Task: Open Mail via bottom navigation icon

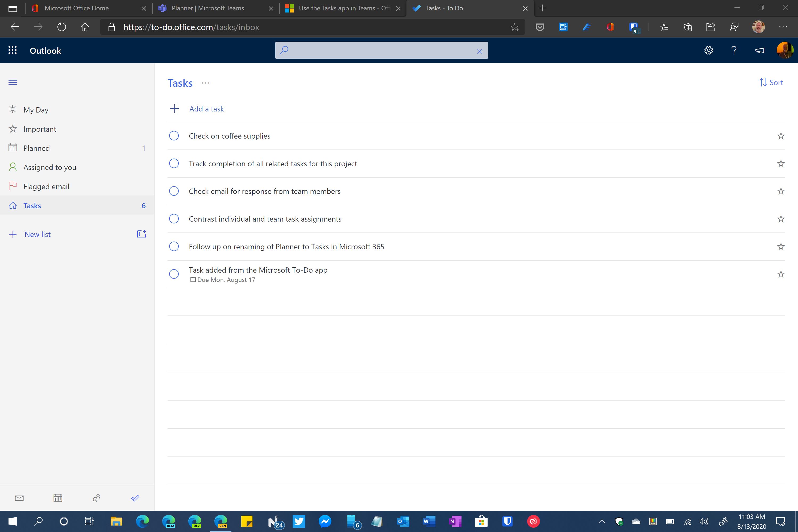Action: pos(19,498)
